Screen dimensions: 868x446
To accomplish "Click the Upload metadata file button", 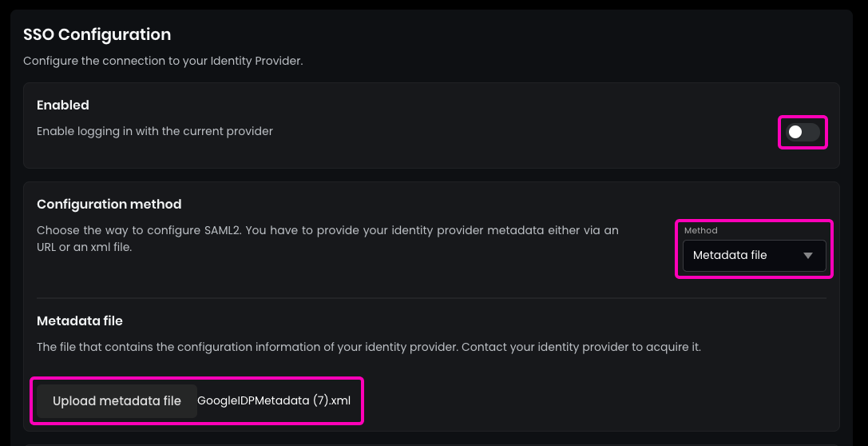I will pos(117,401).
